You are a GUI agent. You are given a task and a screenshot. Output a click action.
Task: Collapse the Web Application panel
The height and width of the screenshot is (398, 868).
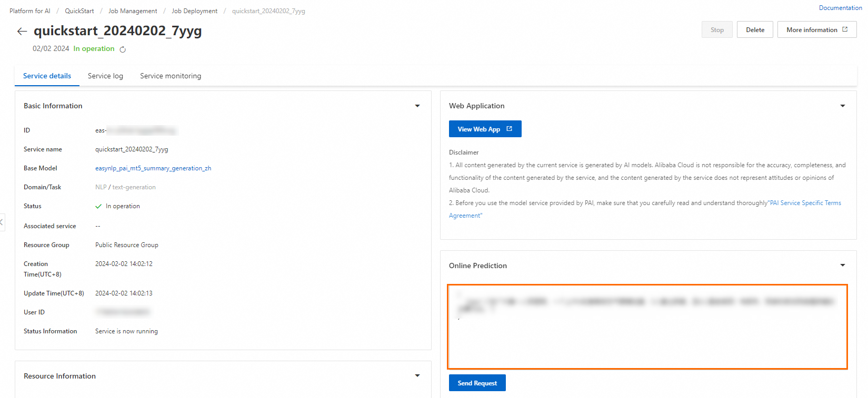tap(843, 106)
